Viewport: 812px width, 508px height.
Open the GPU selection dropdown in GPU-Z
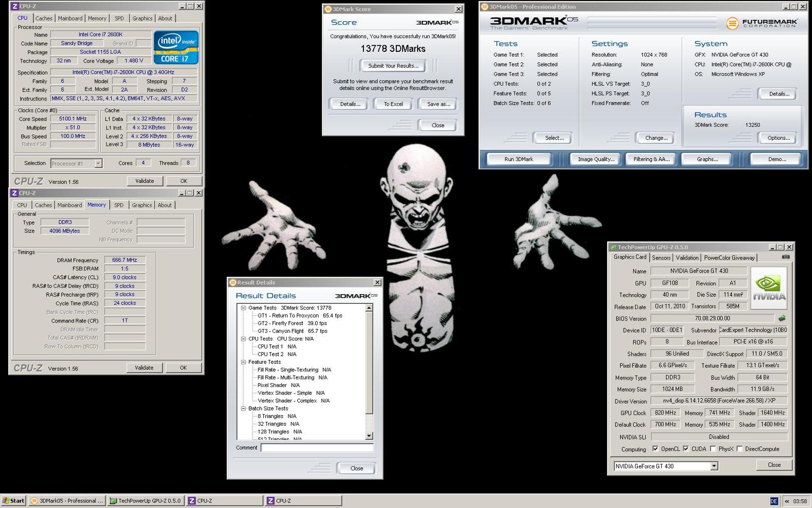pyautogui.click(x=714, y=466)
